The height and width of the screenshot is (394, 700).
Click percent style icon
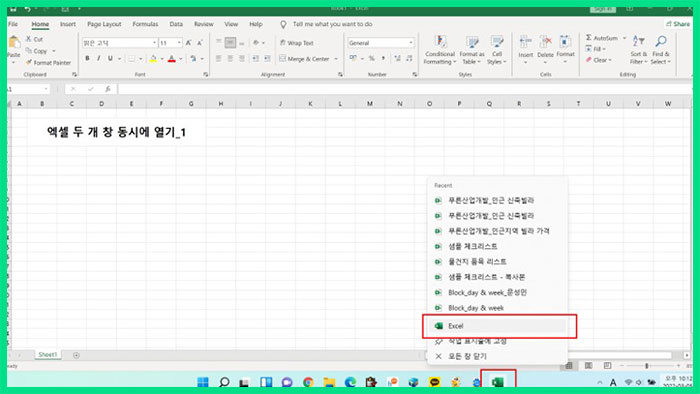371,58
